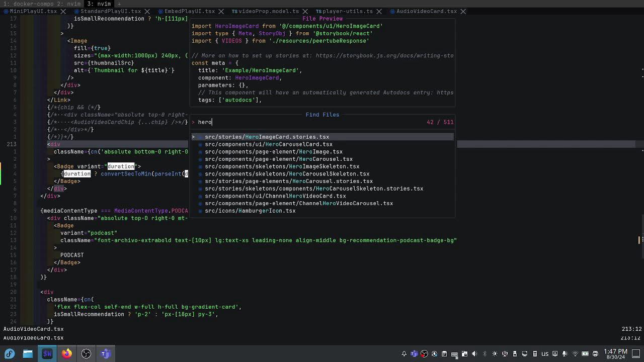Click the 42 / 511 match counter
This screenshot has width=644, height=362.
(440, 122)
